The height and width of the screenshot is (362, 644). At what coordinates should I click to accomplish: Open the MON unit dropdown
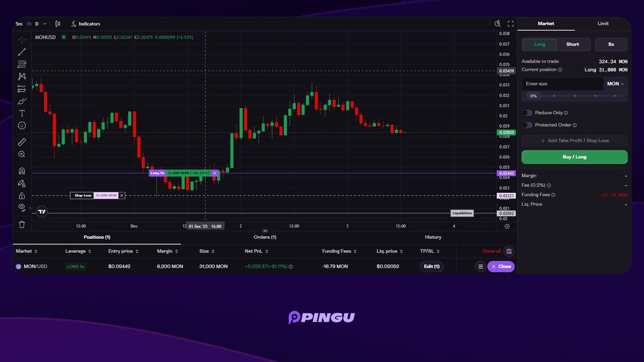[616, 84]
